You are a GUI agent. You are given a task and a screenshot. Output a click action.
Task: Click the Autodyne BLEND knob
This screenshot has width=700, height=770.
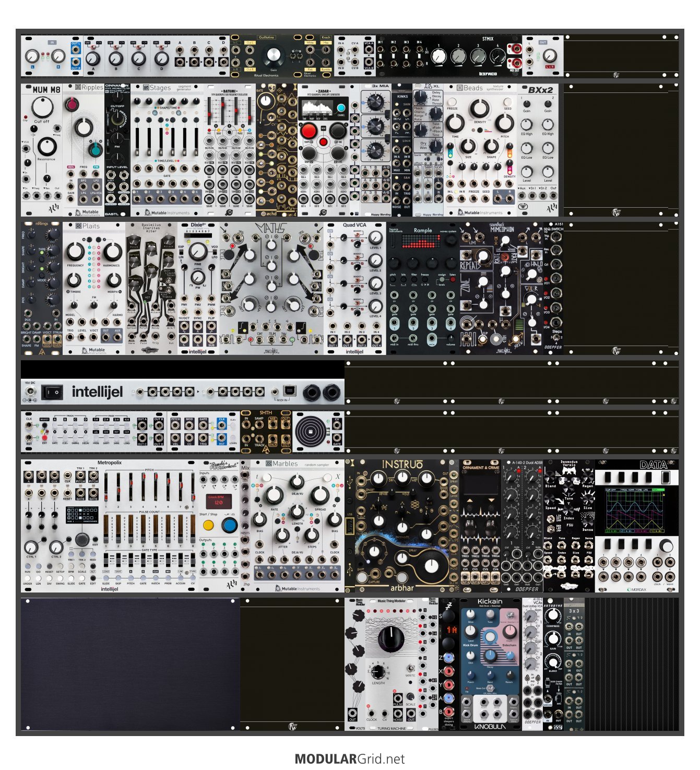tap(553, 661)
